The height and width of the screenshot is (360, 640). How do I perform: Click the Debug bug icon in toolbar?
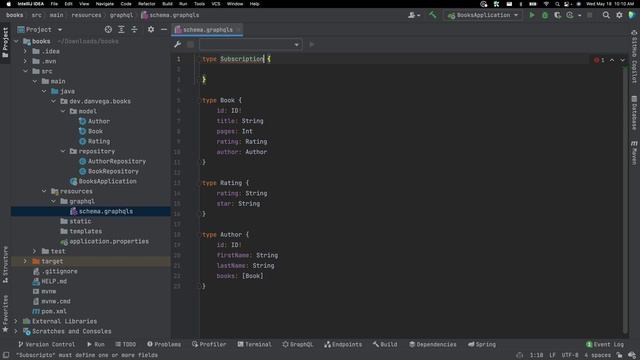tap(544, 15)
